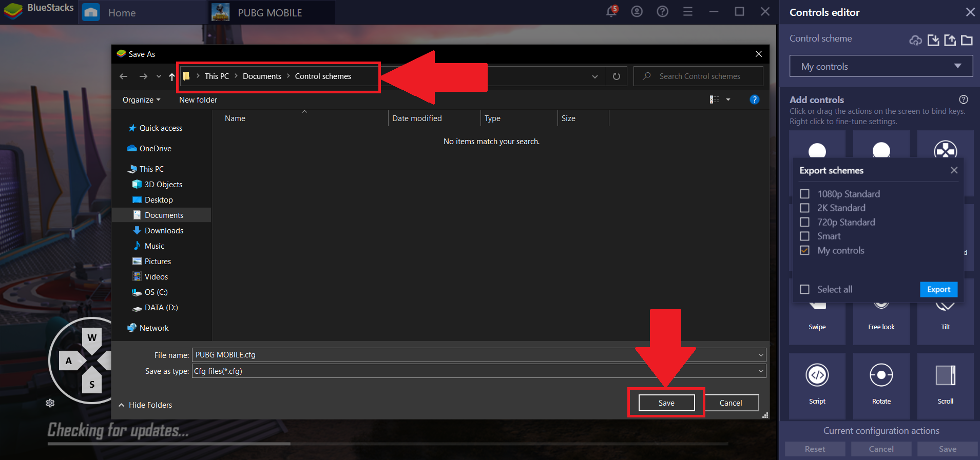The width and height of the screenshot is (980, 460).
Task: Open Add controls help icon
Action: [x=964, y=99]
